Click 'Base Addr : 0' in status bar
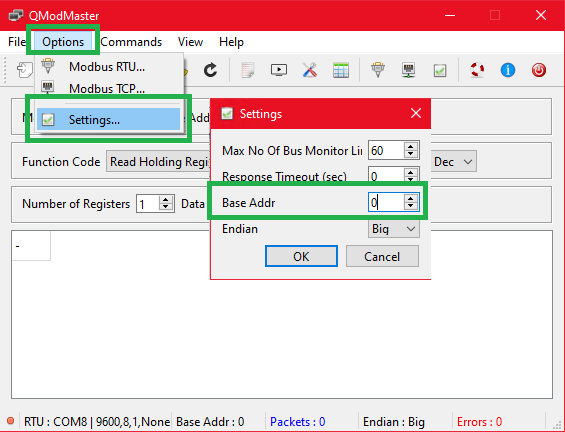 coord(210,421)
